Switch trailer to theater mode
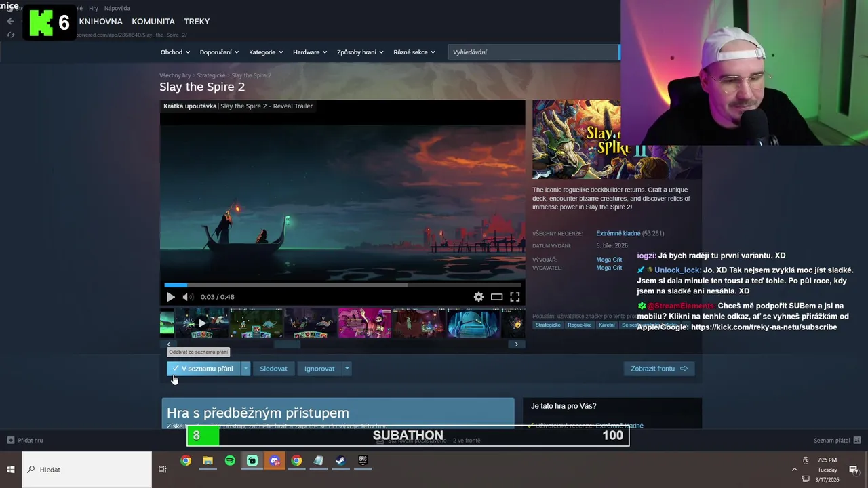 pos(497,297)
